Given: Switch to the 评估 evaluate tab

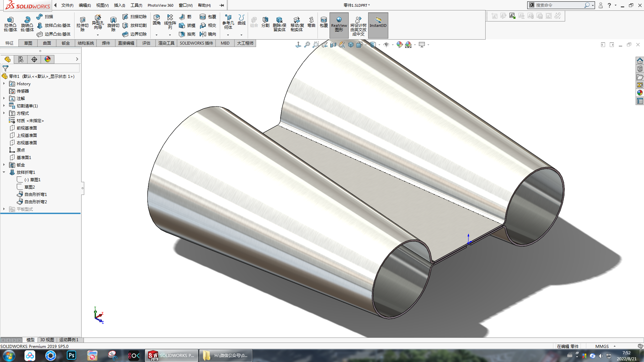Looking at the screenshot, I should [x=146, y=43].
